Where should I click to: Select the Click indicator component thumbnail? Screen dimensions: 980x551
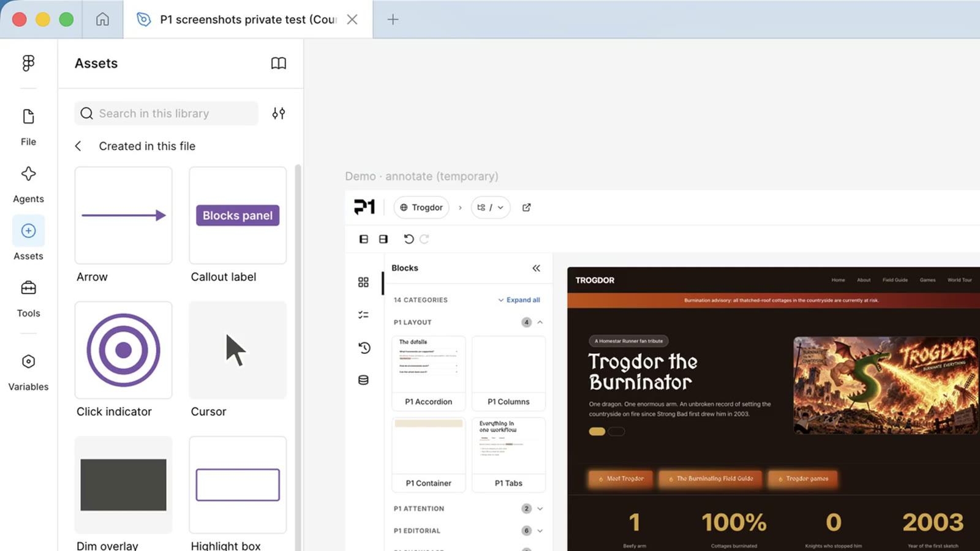point(123,350)
